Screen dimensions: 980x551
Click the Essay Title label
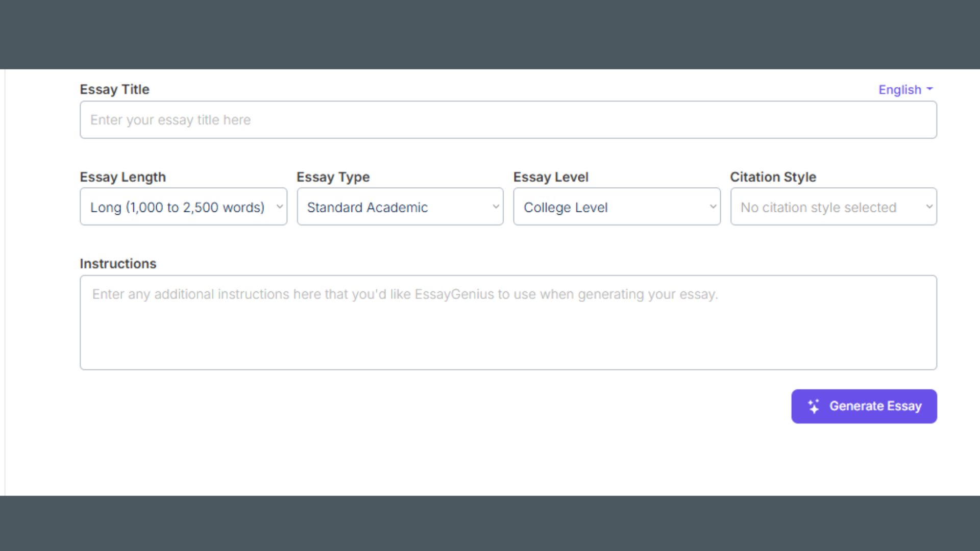[114, 89]
